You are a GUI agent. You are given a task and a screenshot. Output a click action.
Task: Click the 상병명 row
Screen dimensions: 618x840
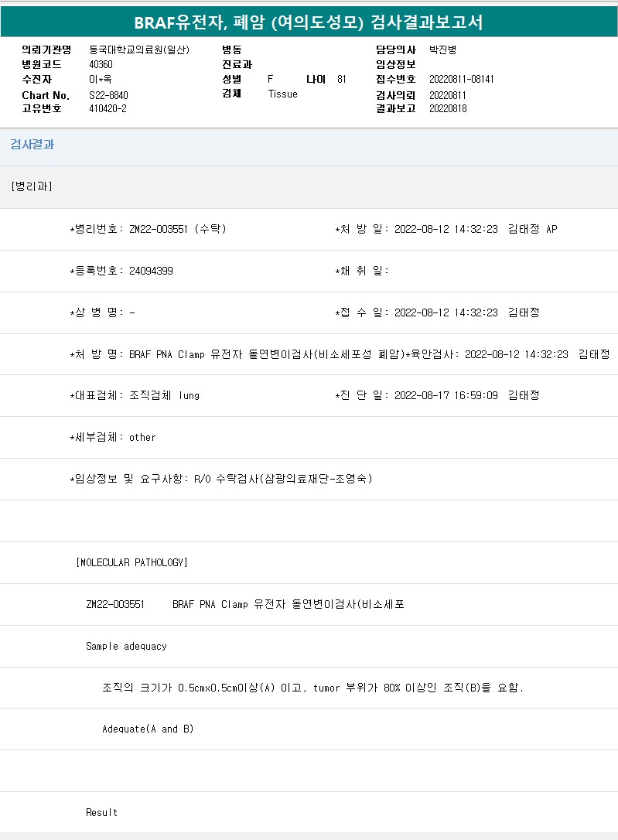[x=102, y=312]
